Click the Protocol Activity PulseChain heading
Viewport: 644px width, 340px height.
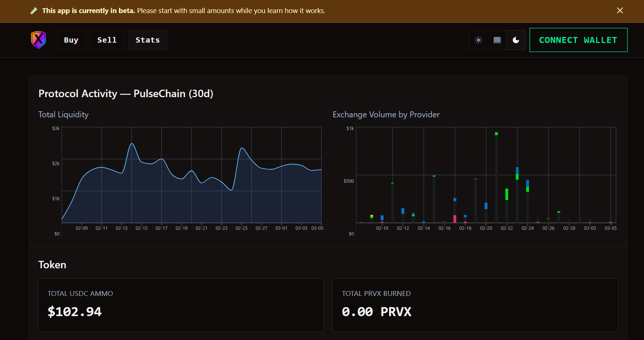(126, 93)
